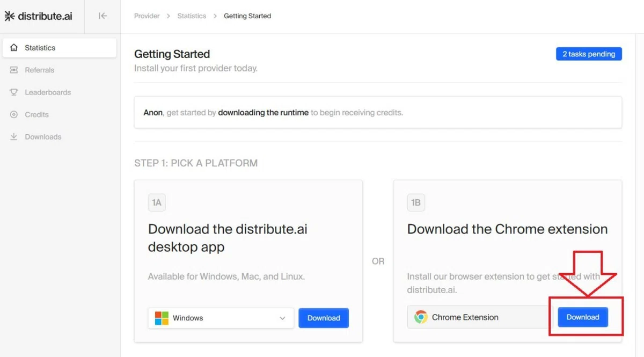Download the Chrome extension
Screen dimensions: 644x357
click(583, 317)
